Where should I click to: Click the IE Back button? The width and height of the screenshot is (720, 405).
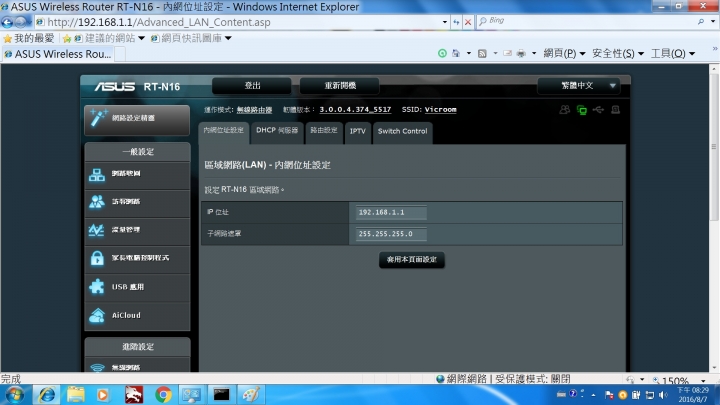7,22
